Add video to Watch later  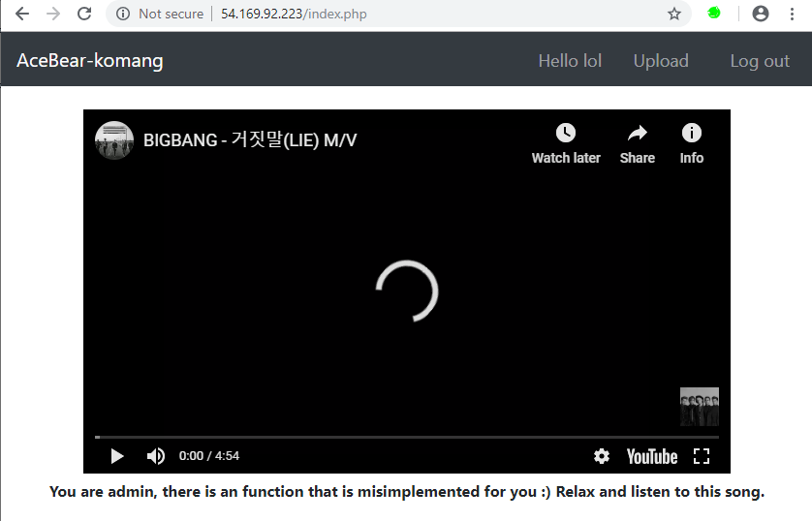click(566, 144)
